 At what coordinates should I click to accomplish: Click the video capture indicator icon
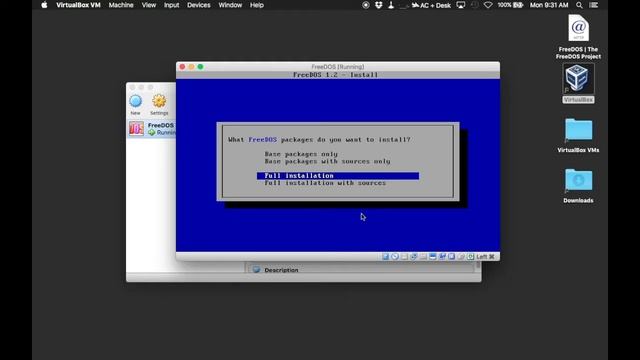(x=451, y=256)
